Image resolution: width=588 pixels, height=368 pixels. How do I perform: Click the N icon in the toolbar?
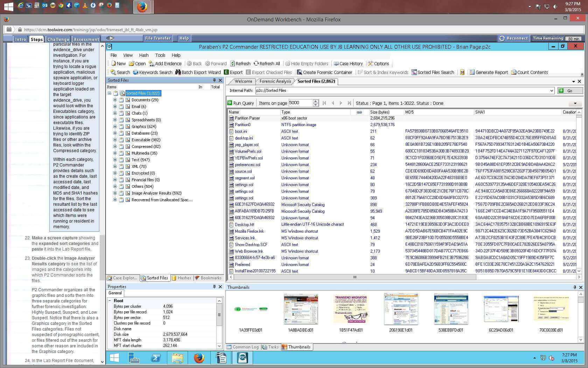pos(462,72)
